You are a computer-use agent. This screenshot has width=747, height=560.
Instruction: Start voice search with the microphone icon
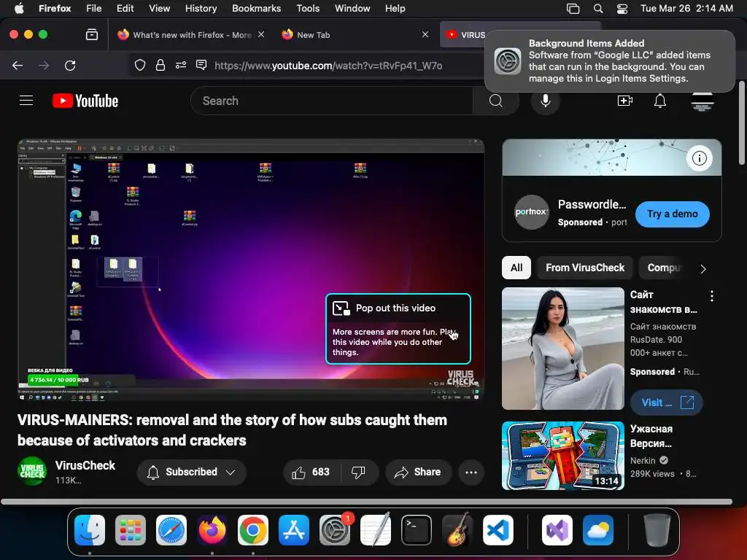coord(546,101)
